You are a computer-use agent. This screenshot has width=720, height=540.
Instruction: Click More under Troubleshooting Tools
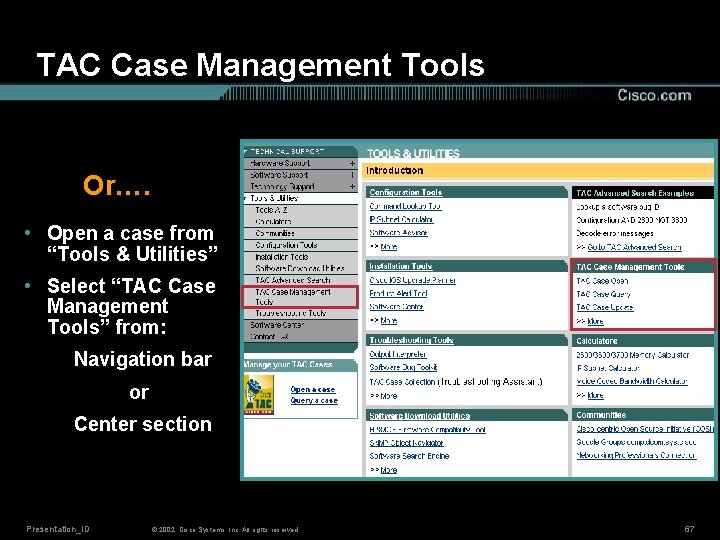pos(388,396)
